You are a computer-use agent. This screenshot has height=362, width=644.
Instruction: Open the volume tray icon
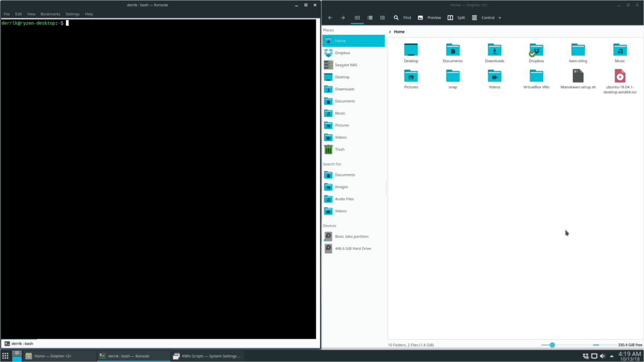pos(602,356)
